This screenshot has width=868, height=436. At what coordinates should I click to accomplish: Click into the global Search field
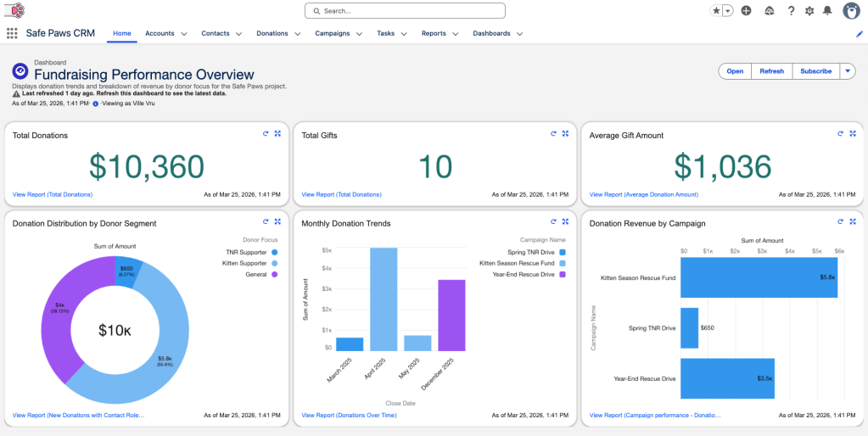tap(405, 11)
